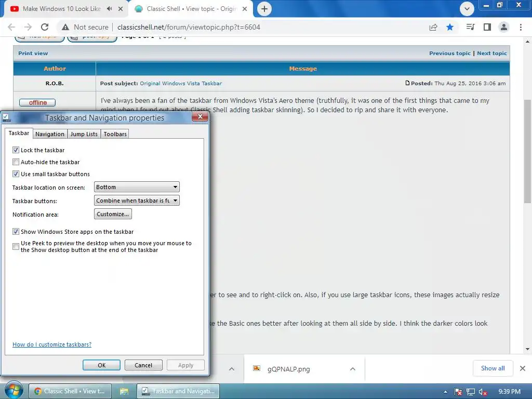The image size is (532, 399).
Task: Switch to the Navigation tab
Action: point(50,134)
